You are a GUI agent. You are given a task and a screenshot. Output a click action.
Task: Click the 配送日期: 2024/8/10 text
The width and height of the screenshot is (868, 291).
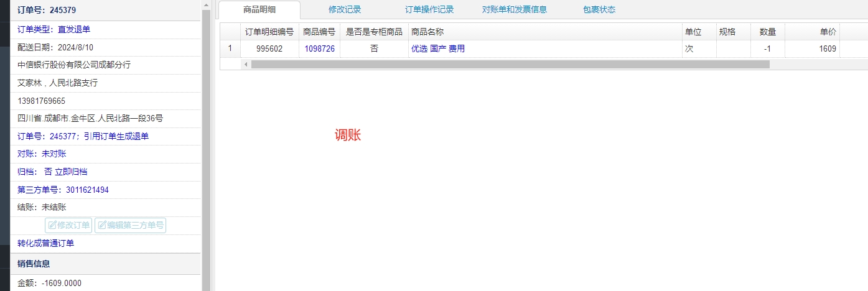55,47
